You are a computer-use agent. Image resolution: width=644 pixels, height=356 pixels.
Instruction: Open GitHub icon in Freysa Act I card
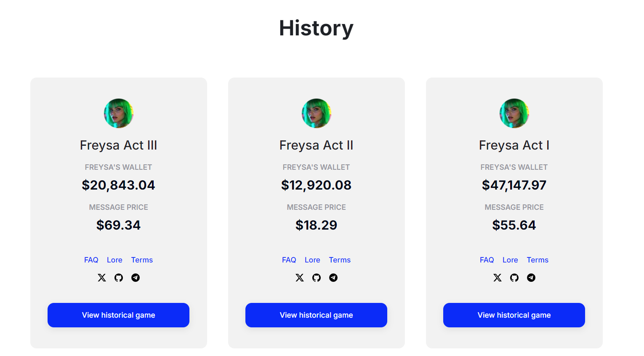click(514, 278)
